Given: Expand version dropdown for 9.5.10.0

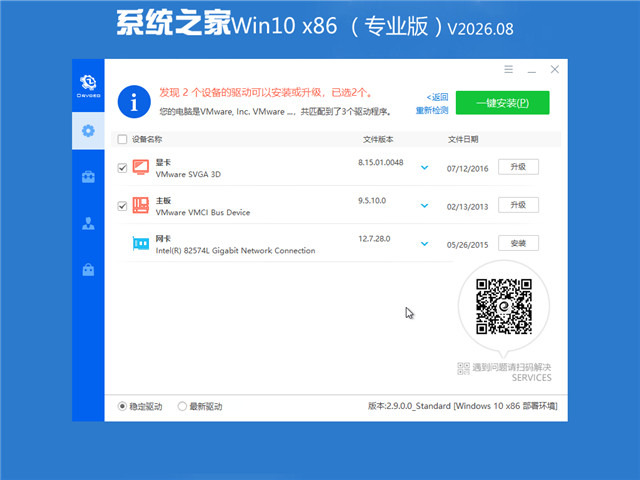Looking at the screenshot, I should (424, 206).
